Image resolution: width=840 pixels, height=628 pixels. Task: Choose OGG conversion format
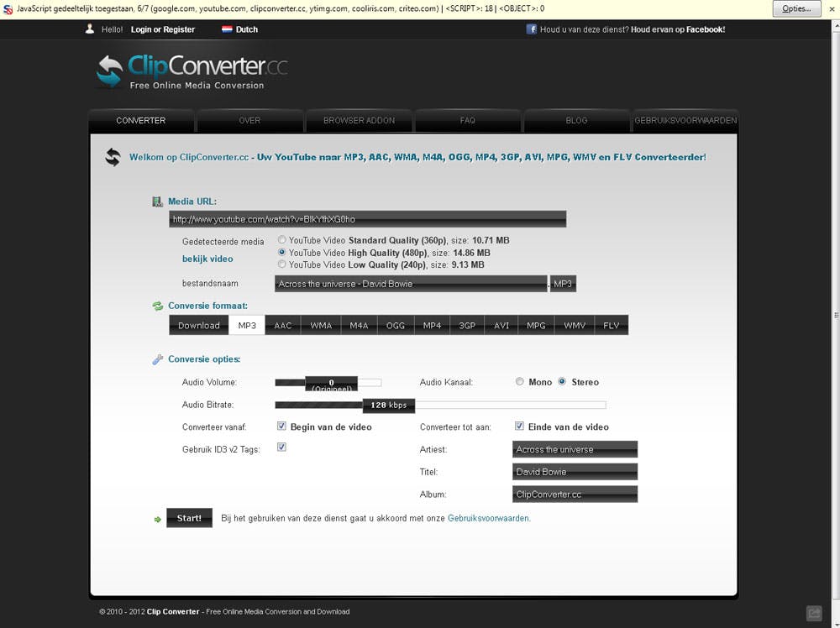click(396, 326)
